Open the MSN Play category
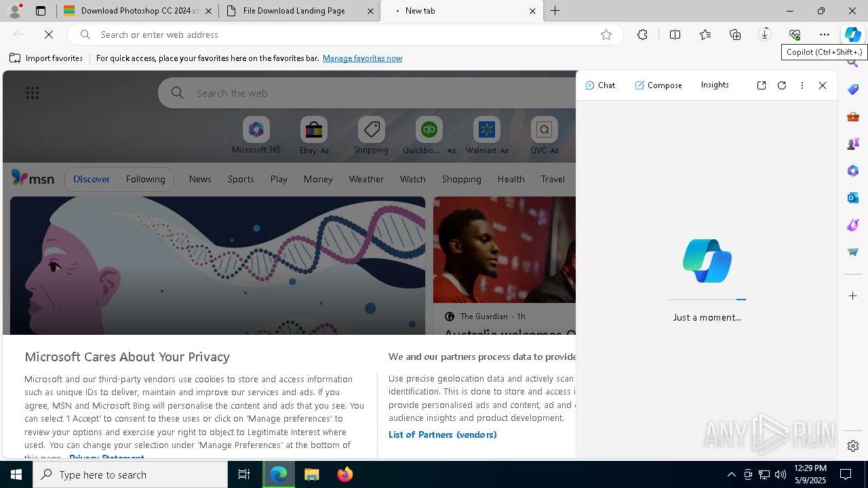The height and width of the screenshot is (488, 868). (279, 179)
